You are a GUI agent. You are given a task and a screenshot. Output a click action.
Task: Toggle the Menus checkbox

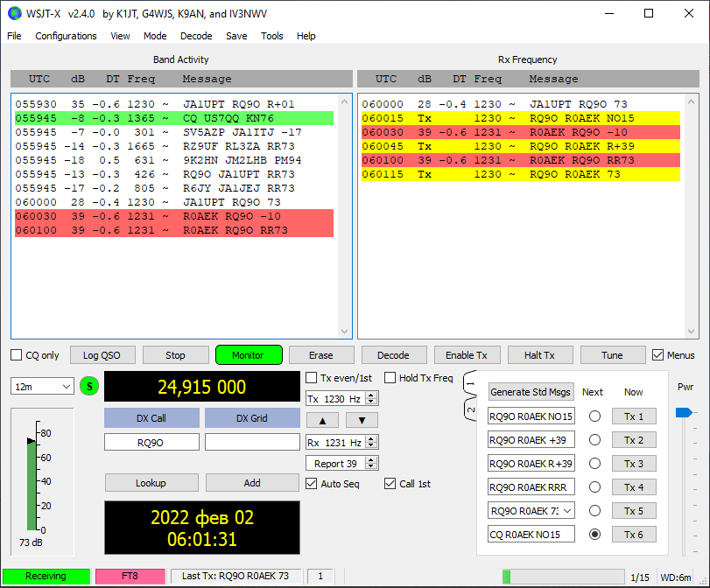[x=658, y=355]
